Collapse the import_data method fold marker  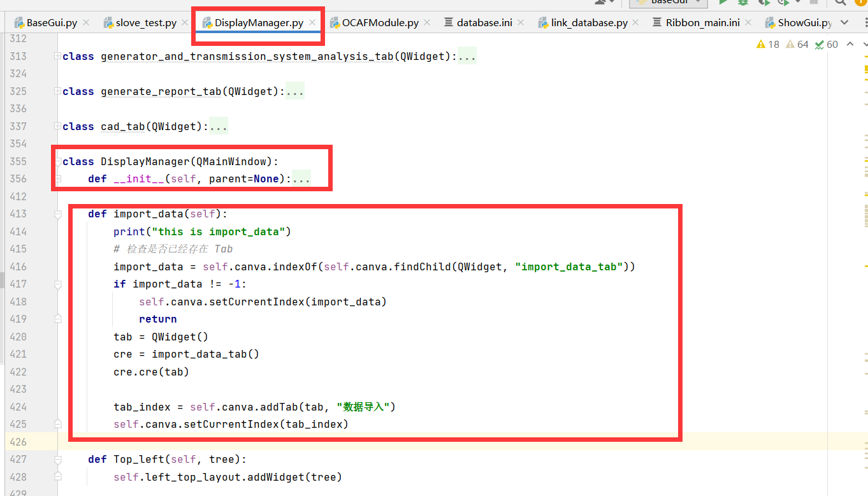tap(58, 215)
